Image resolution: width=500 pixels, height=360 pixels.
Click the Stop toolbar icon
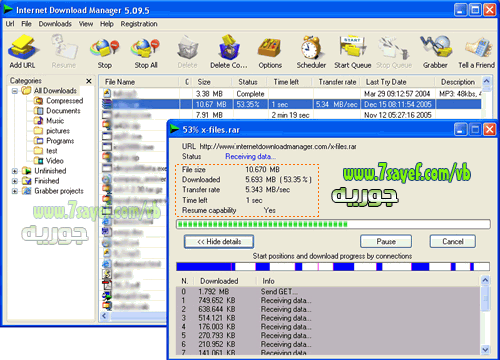tap(104, 51)
